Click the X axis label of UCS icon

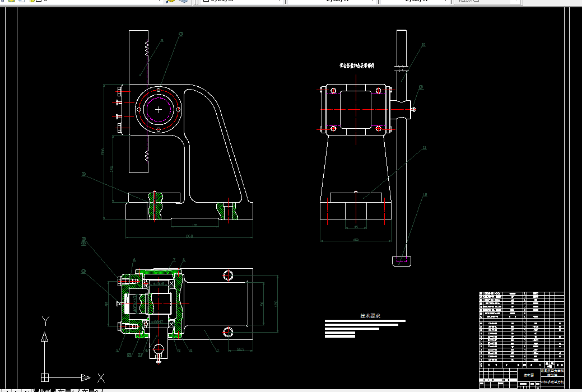click(101, 378)
